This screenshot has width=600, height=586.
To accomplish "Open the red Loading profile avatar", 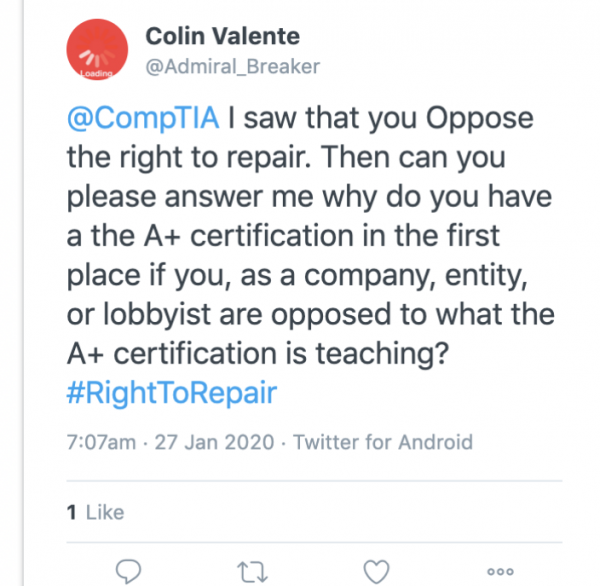I will [97, 49].
